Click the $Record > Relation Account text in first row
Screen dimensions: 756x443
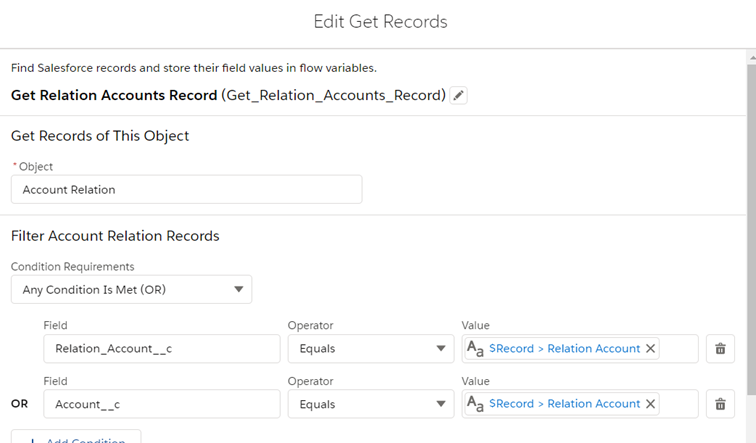click(564, 349)
